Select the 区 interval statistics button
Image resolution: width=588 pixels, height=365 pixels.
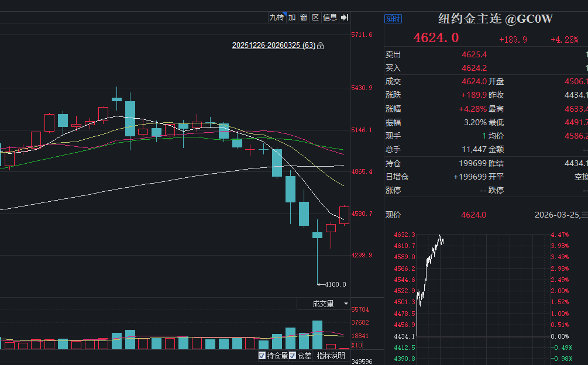(x=315, y=18)
